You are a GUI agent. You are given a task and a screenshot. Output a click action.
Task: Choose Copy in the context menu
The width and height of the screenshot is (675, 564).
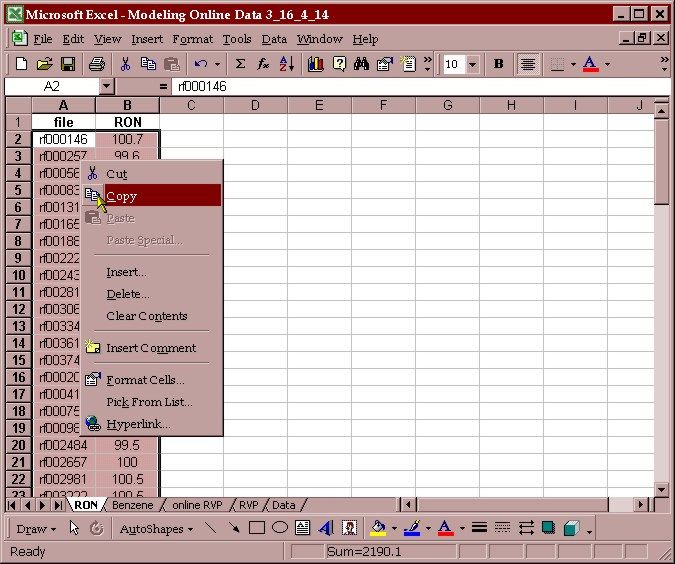tap(152, 195)
